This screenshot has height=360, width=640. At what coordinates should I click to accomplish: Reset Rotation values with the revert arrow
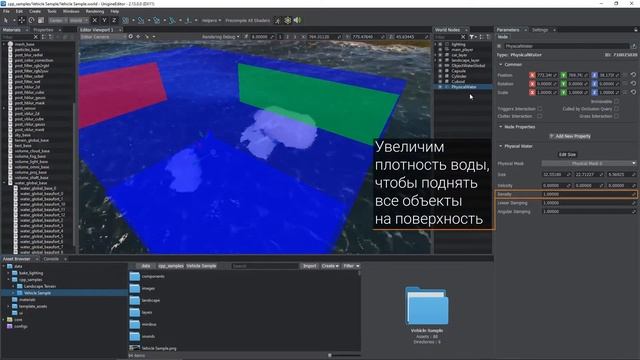pos(633,84)
